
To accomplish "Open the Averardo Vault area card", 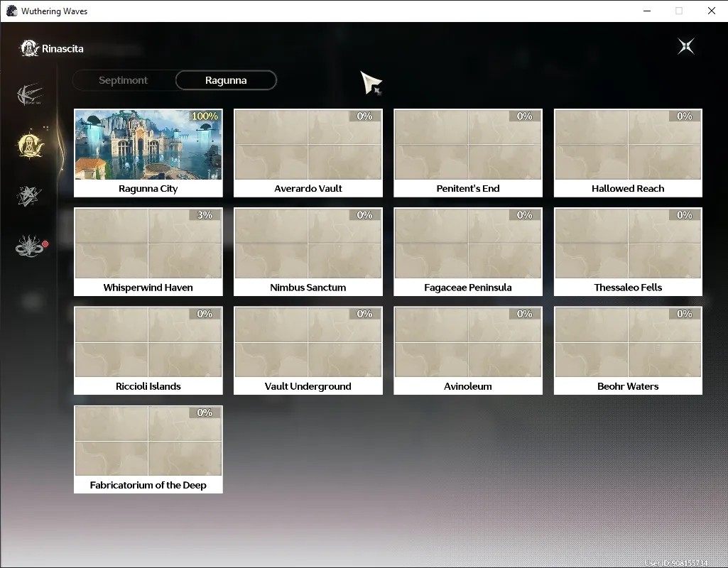I will tap(308, 153).
